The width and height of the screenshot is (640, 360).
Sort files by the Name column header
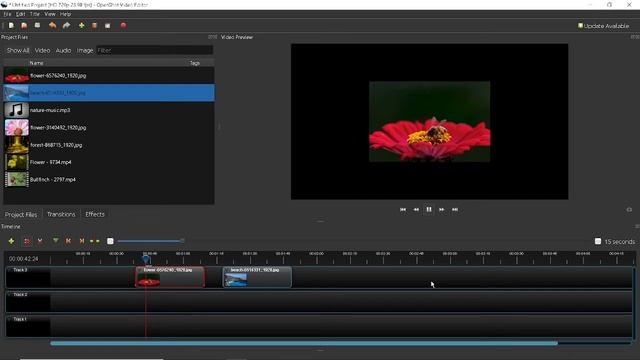tap(37, 63)
